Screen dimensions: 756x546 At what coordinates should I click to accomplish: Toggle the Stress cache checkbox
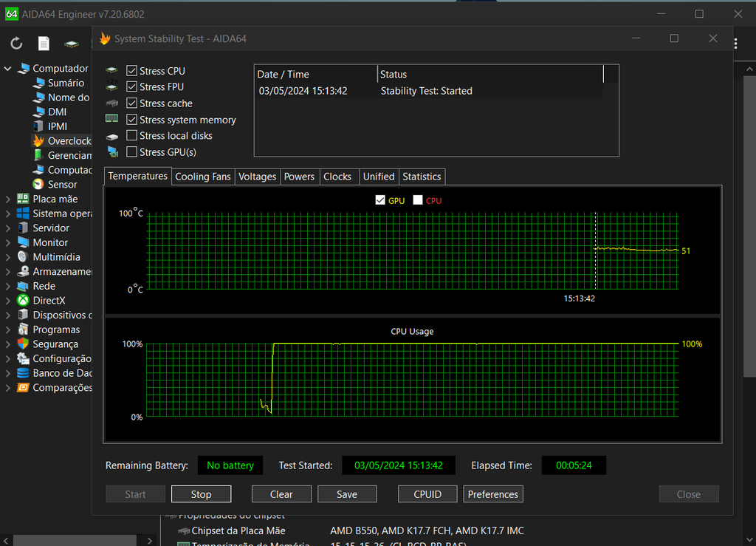131,103
